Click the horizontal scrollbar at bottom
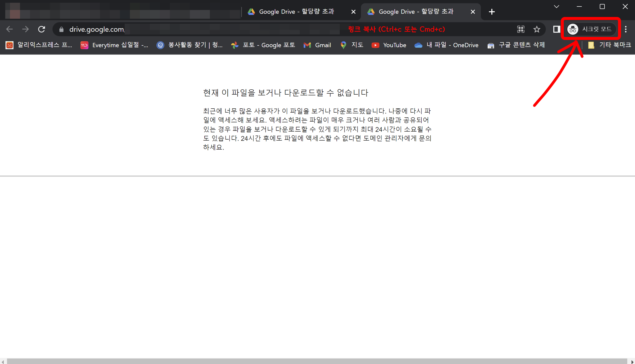The image size is (635, 364). pyautogui.click(x=317, y=361)
